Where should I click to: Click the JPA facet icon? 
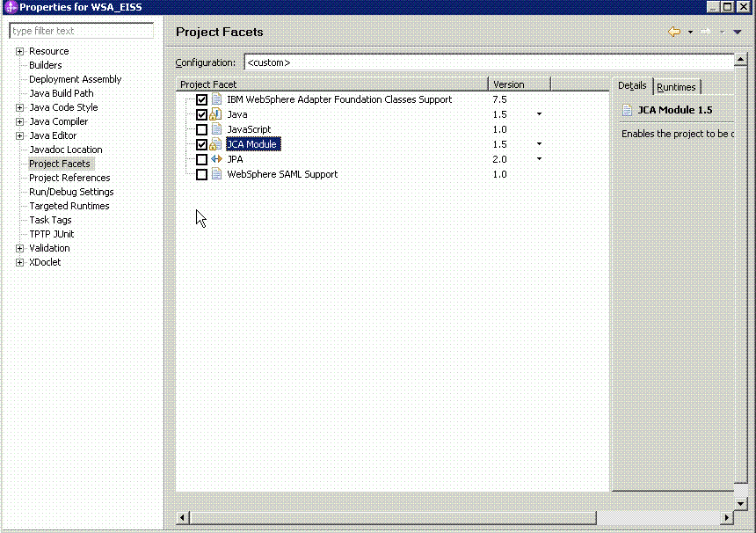pyautogui.click(x=216, y=159)
